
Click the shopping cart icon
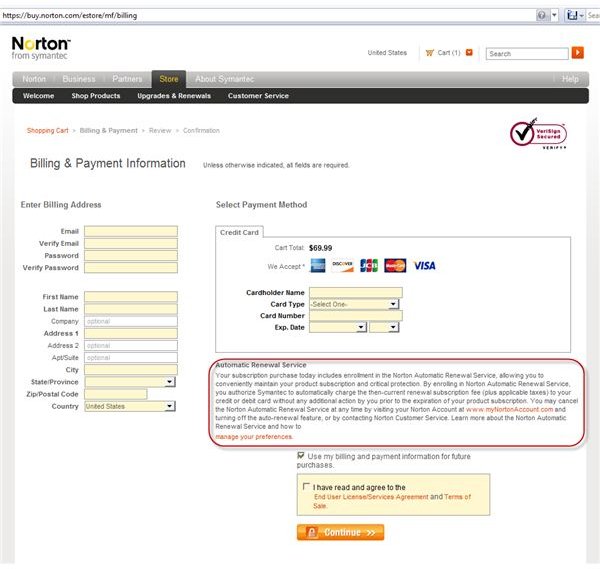[x=430, y=53]
